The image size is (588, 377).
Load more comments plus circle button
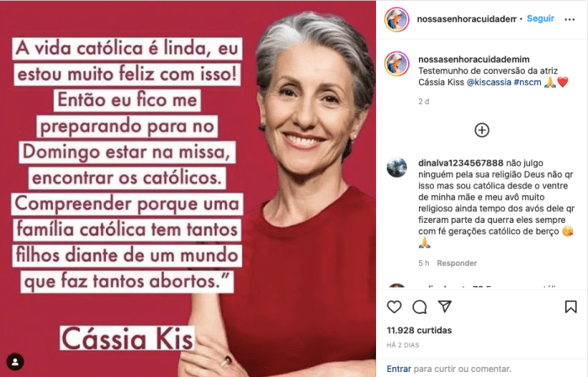point(482,130)
